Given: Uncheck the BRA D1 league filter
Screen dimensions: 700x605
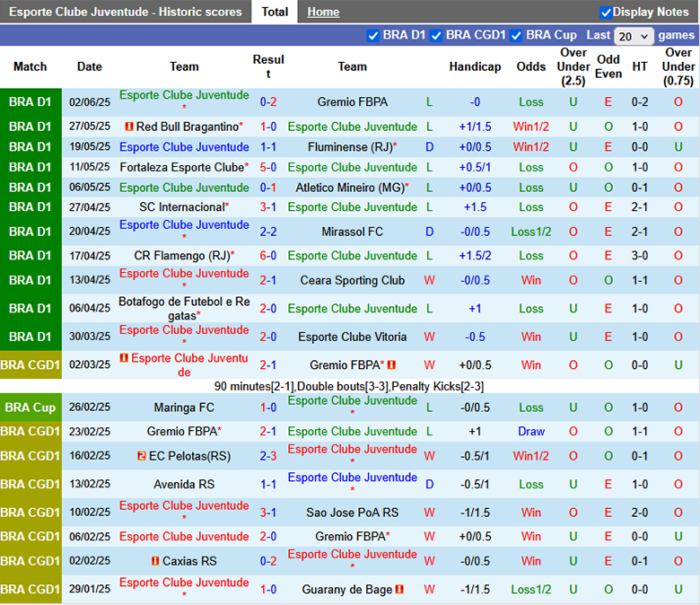Looking at the screenshot, I should (x=372, y=36).
